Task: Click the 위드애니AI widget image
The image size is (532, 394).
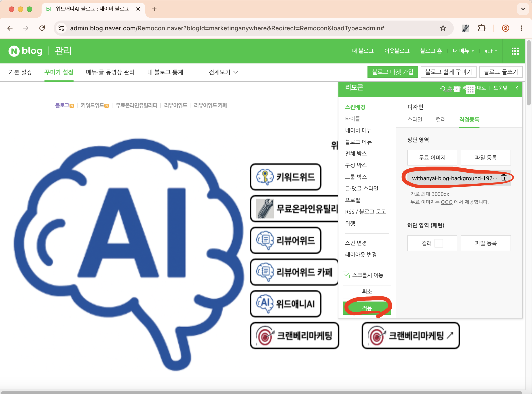Action: click(x=285, y=304)
